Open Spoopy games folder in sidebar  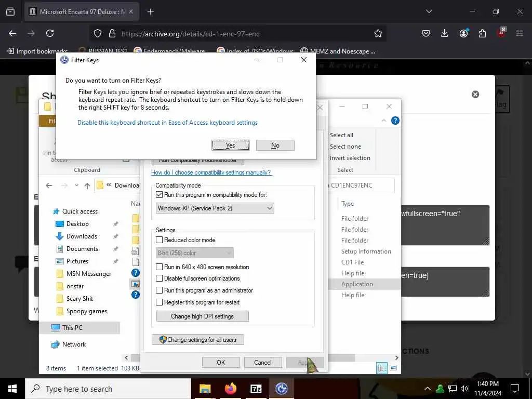[87, 311]
